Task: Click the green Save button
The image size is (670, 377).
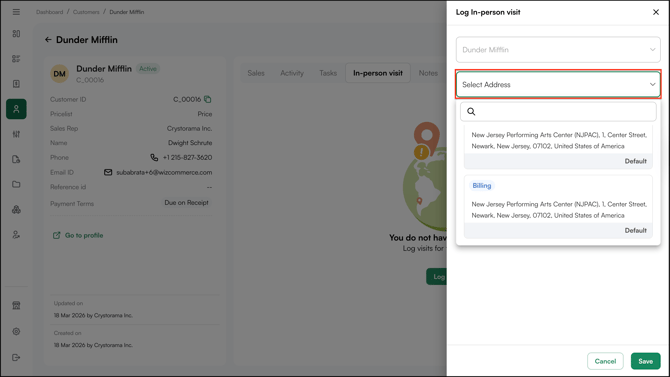Action: (645, 361)
